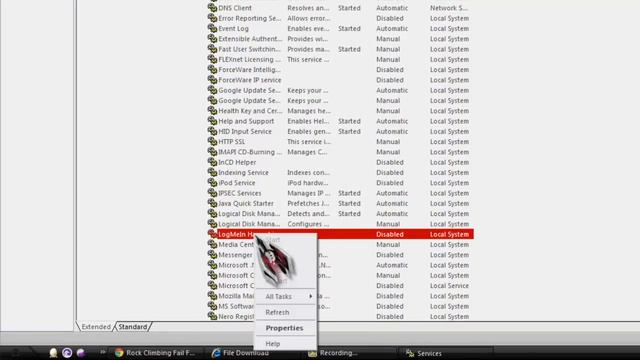Select the gear icon of Error Reporting service
The width and height of the screenshot is (640, 360).
pos(212,18)
